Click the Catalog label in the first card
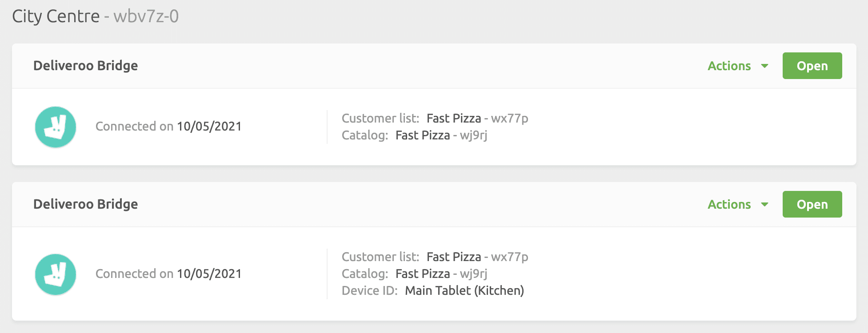The image size is (868, 333). click(x=364, y=135)
